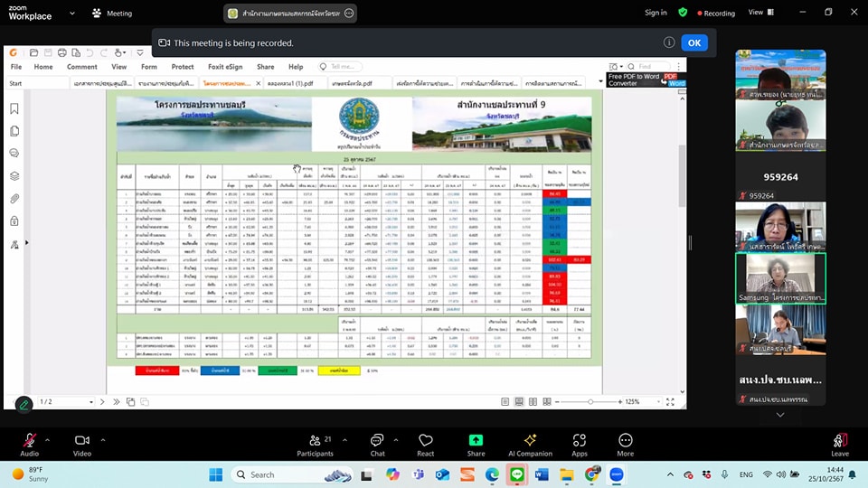Select the Meeting tab at top

[112, 14]
